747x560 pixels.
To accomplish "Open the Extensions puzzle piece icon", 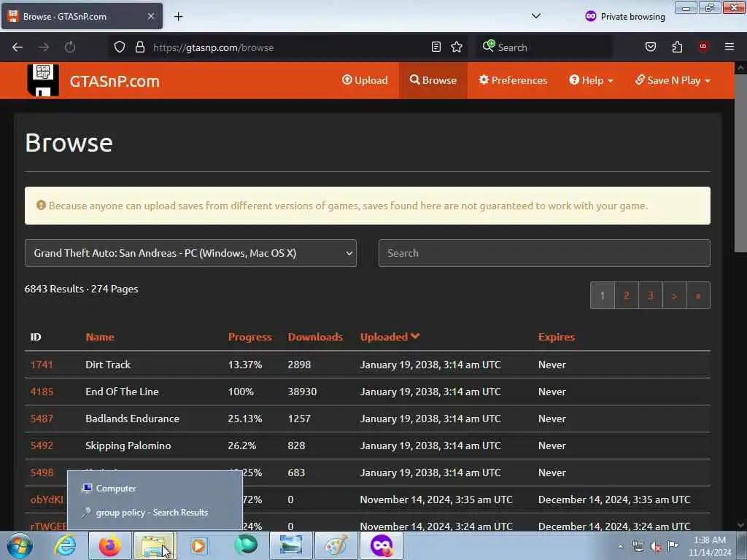I will coord(677,47).
